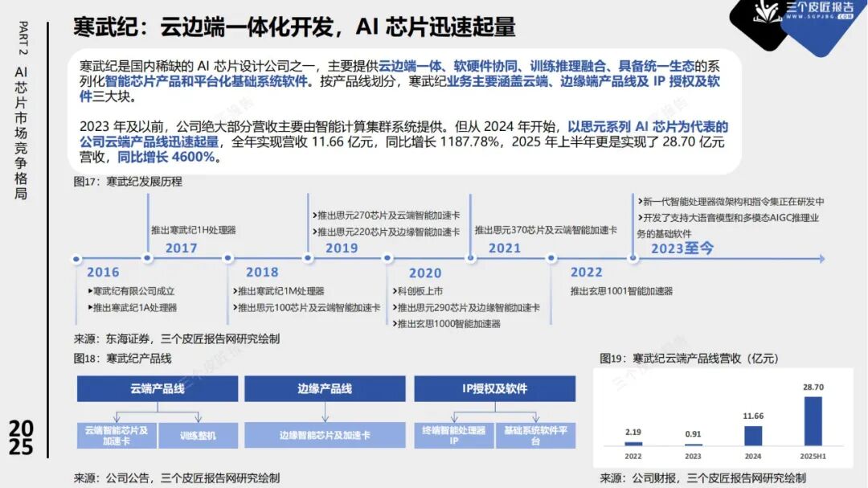Click the 边缘智能芯片及加速卡 box

coord(325,436)
